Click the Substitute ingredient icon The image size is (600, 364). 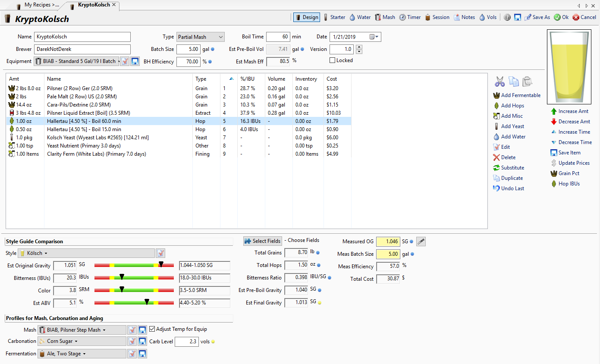497,168
